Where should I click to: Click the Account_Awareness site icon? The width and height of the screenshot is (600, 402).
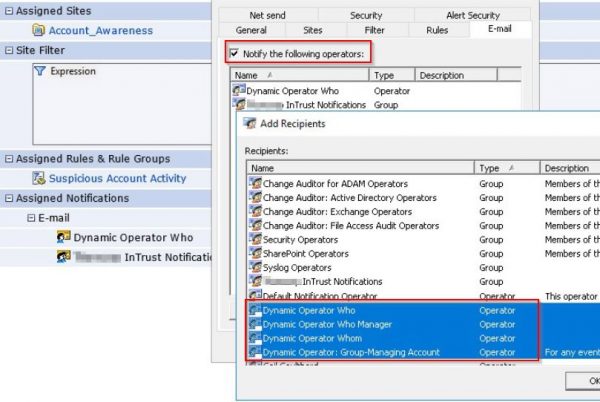pos(39,30)
